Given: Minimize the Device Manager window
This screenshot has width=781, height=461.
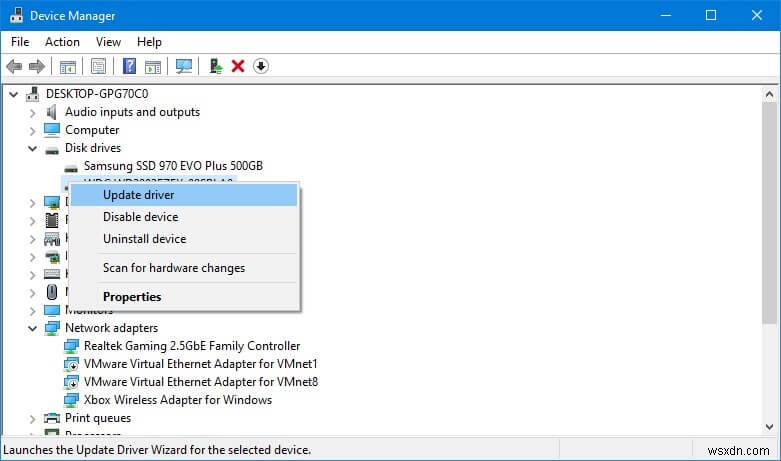Looking at the screenshot, I should [665, 15].
